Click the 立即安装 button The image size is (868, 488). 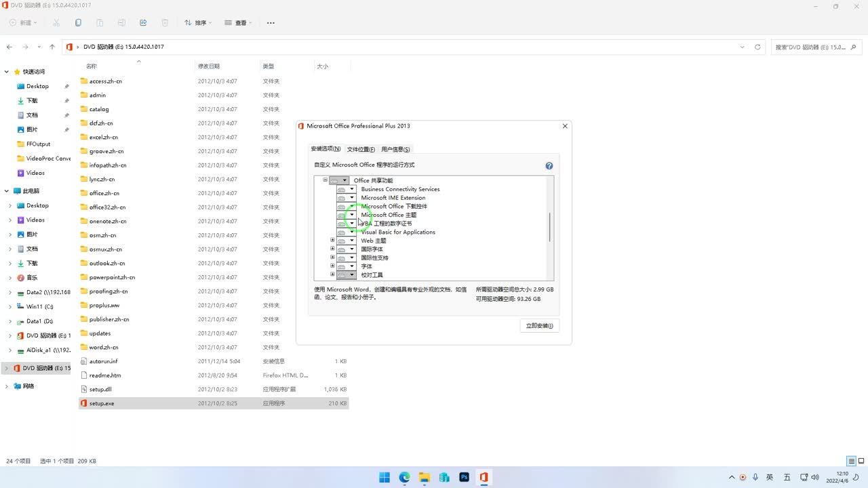pyautogui.click(x=539, y=326)
